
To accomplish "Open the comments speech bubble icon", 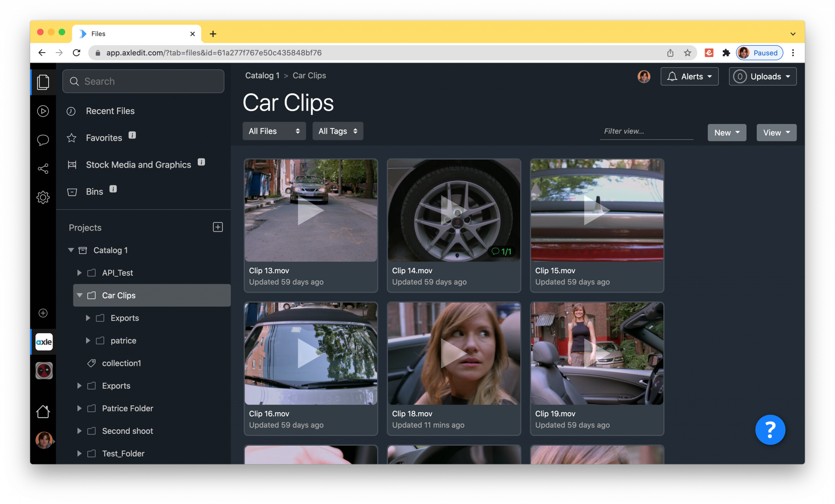I will point(43,140).
